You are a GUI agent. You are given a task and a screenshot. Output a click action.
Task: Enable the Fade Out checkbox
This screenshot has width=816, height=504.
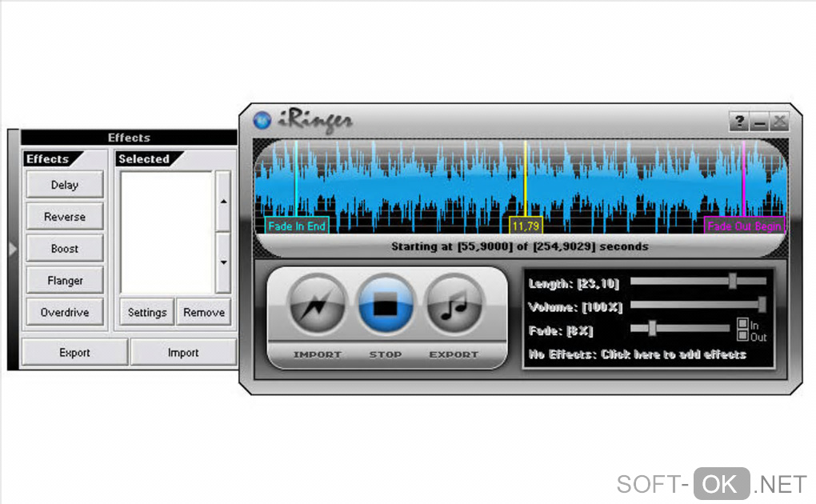click(742, 336)
